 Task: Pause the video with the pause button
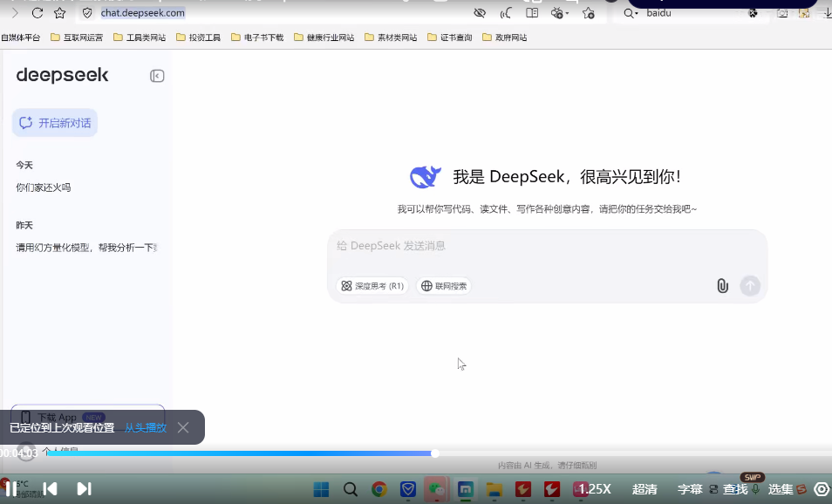[x=11, y=488]
